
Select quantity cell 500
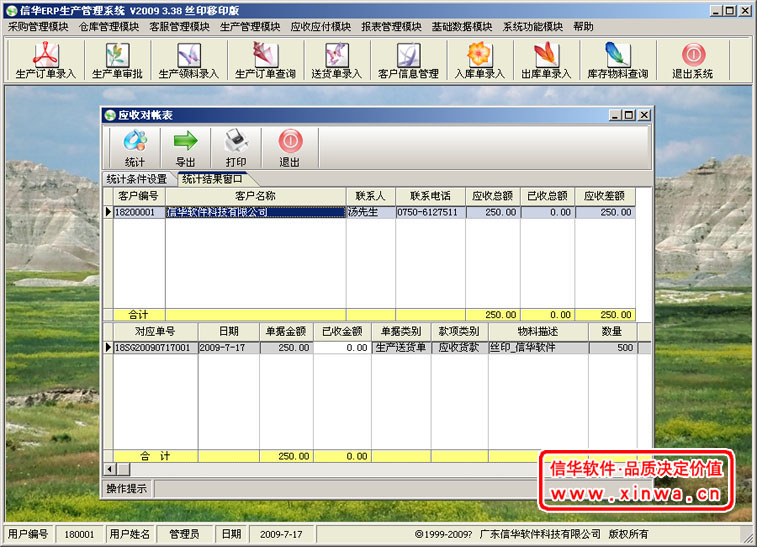612,348
